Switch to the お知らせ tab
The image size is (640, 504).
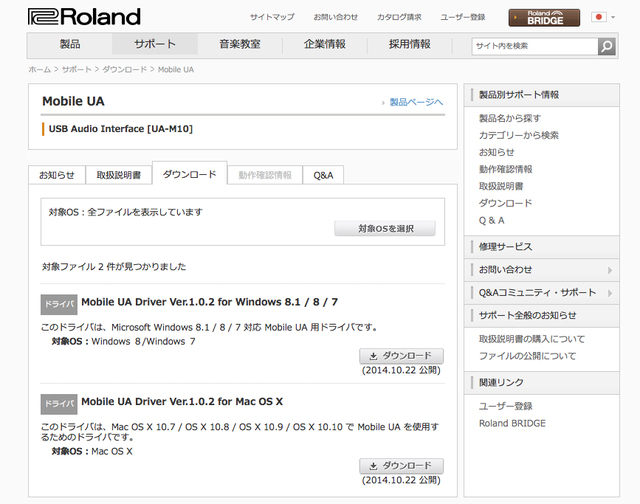point(57,175)
